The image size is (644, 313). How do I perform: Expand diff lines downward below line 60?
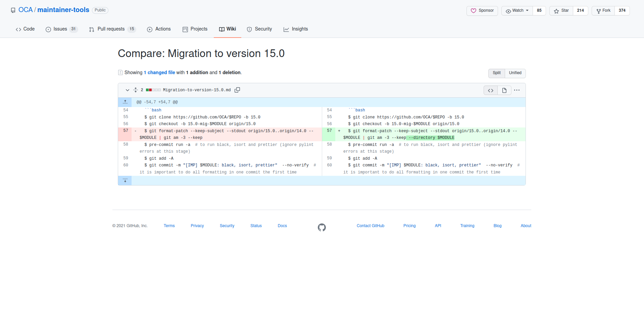click(x=125, y=180)
